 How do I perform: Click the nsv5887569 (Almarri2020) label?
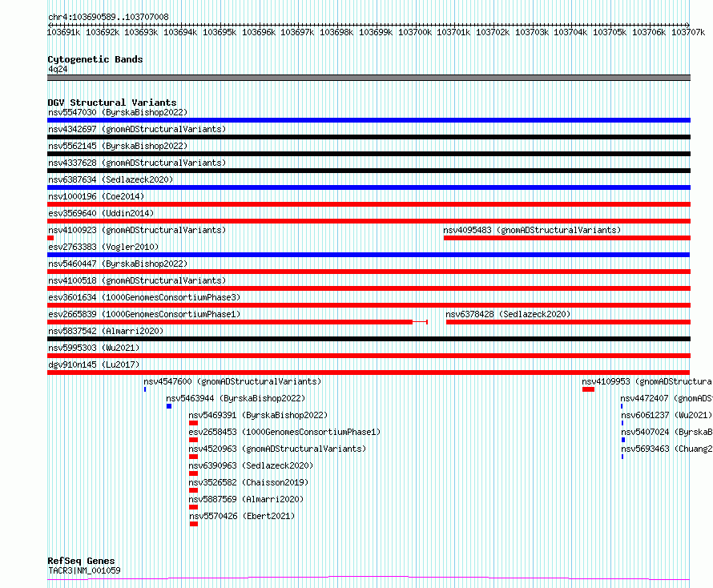click(x=246, y=499)
